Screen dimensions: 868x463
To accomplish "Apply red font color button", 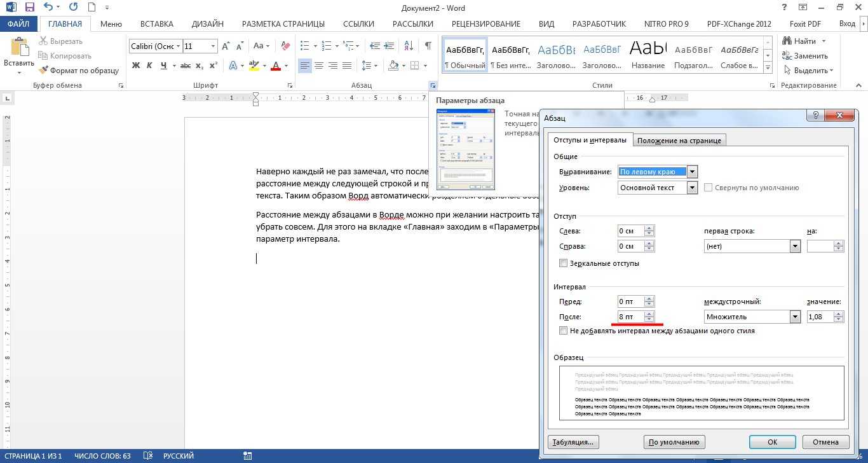I will (275, 66).
